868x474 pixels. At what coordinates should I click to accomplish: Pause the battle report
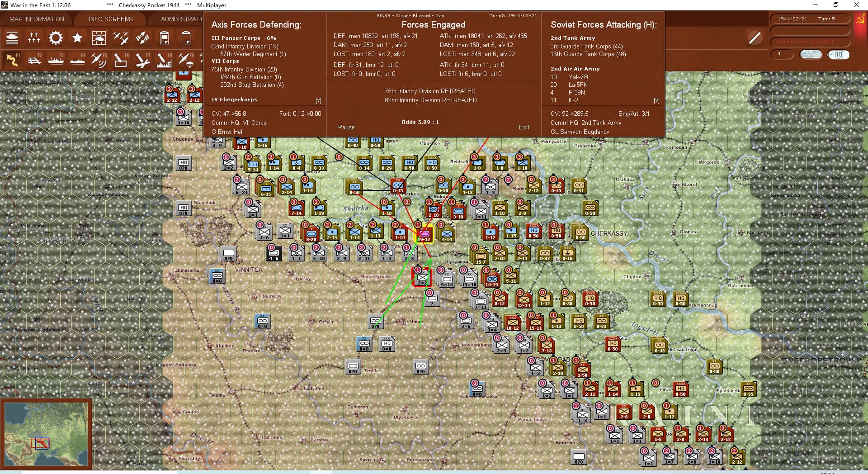click(x=346, y=128)
